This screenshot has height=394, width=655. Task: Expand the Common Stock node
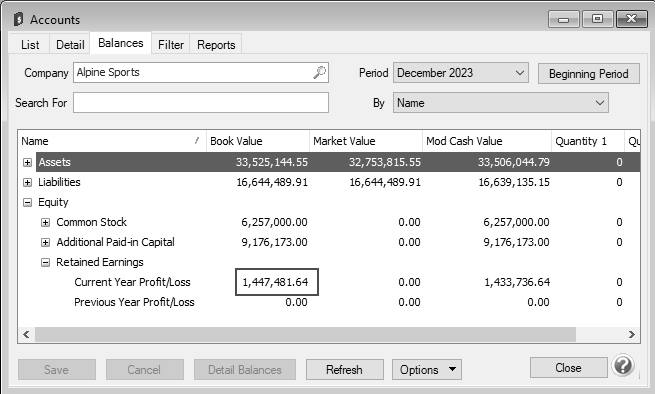(46, 222)
